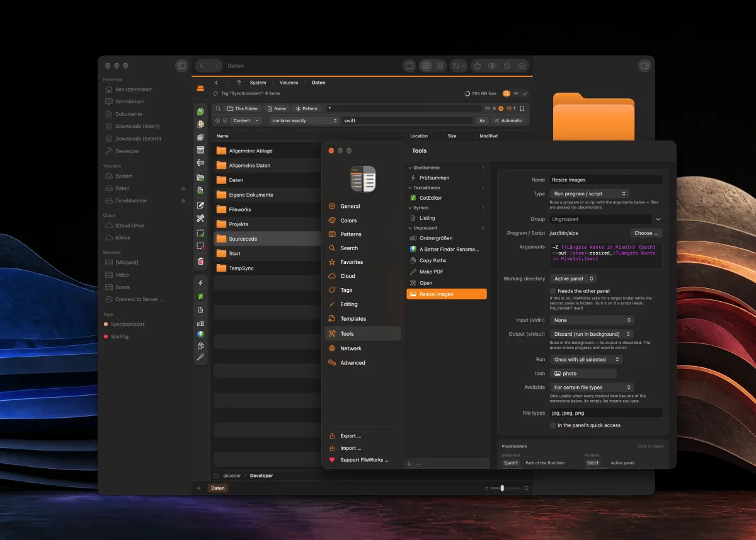Open the Output (stdout) dropdown
This screenshot has height=540, width=756.
592,334
